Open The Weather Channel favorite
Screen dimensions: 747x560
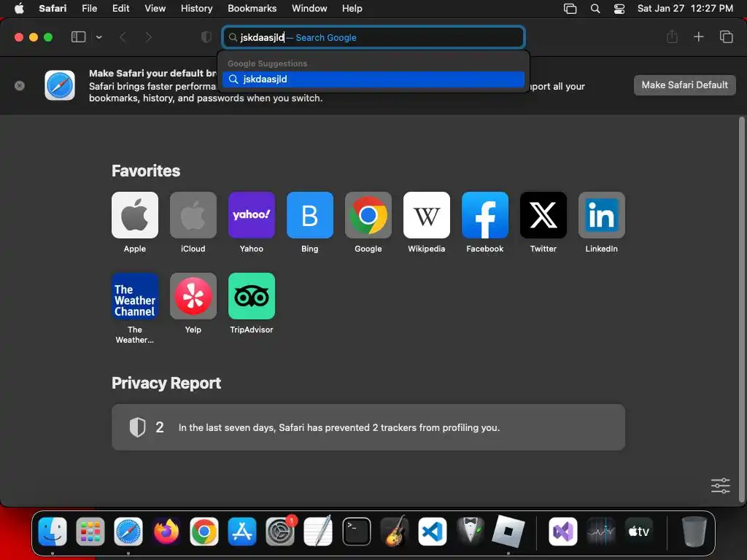click(135, 296)
